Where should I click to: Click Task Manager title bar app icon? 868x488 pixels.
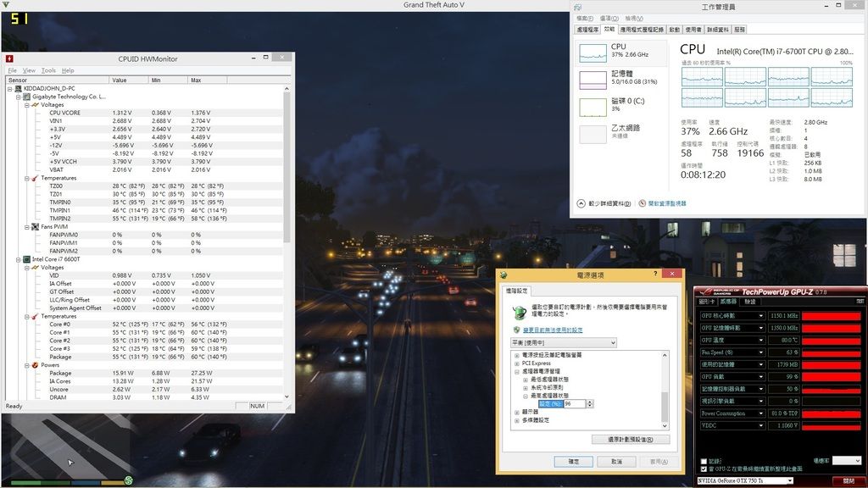pyautogui.click(x=578, y=7)
